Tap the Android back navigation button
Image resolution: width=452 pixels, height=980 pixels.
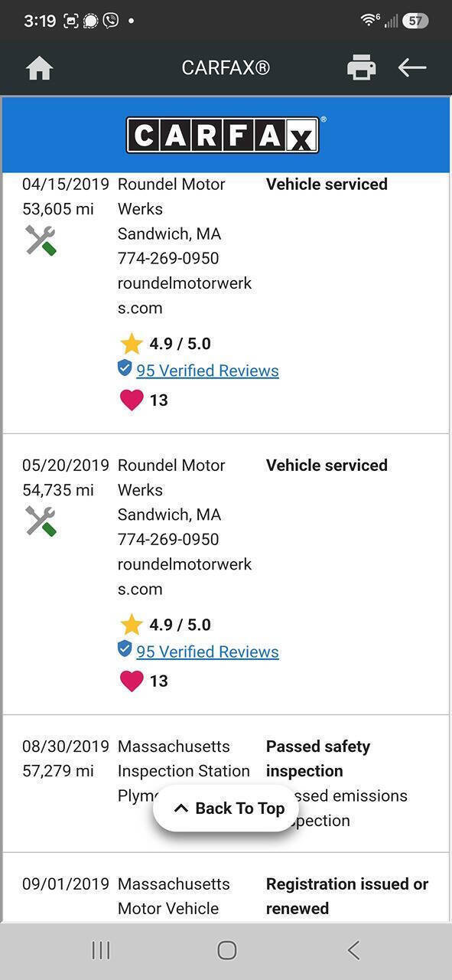click(353, 950)
